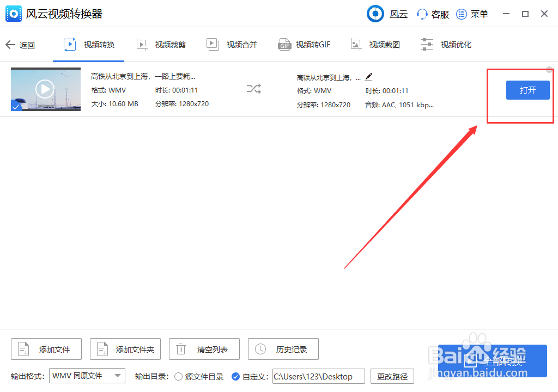This screenshot has height=392, width=558.
Task: Go back using the 返回 arrow
Action: tap(20, 44)
